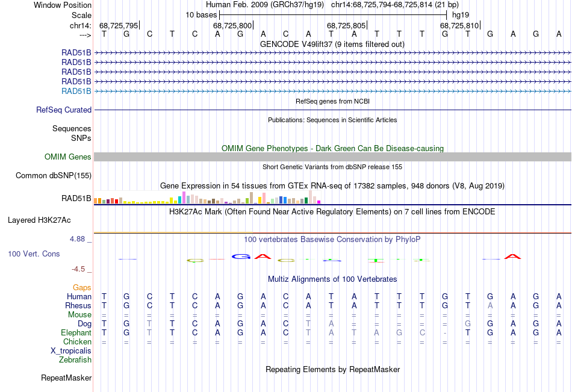572x392 pixels.
Task: Click the 4.88 PhyloP upper scale value
Action: (77, 239)
